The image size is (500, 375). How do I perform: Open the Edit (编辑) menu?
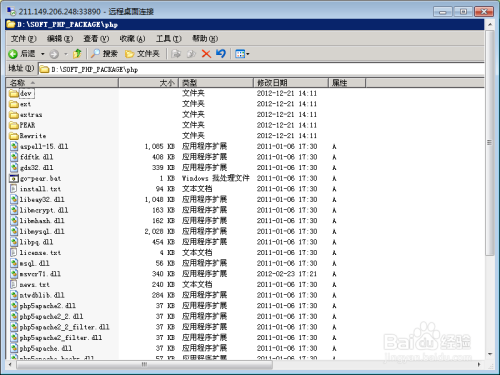click(60, 39)
